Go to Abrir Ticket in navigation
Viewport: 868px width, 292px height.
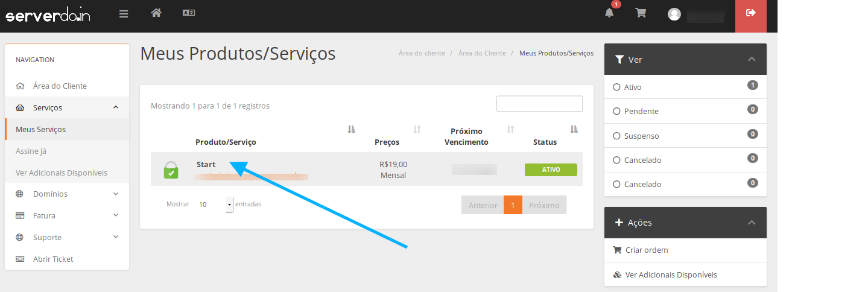pos(53,259)
